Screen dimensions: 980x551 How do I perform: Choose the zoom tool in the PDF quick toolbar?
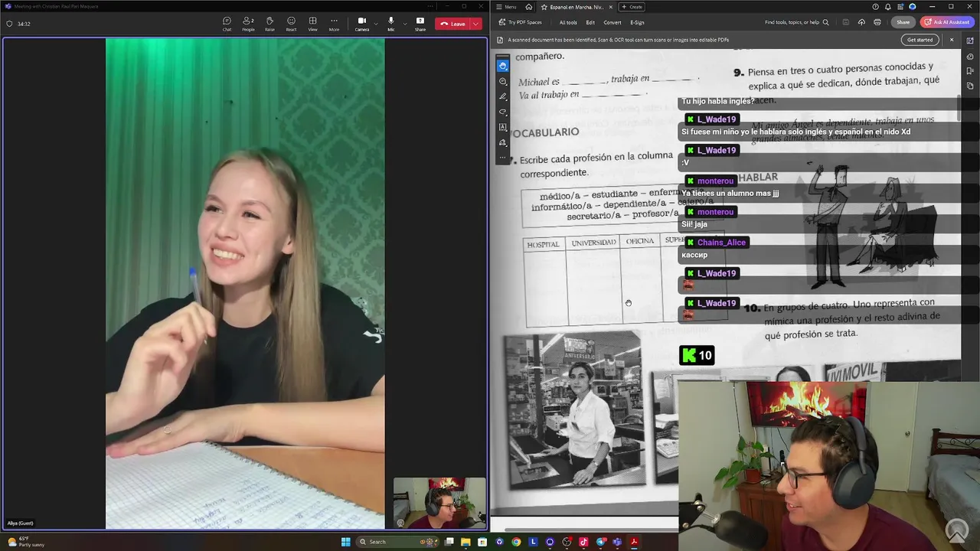[503, 81]
